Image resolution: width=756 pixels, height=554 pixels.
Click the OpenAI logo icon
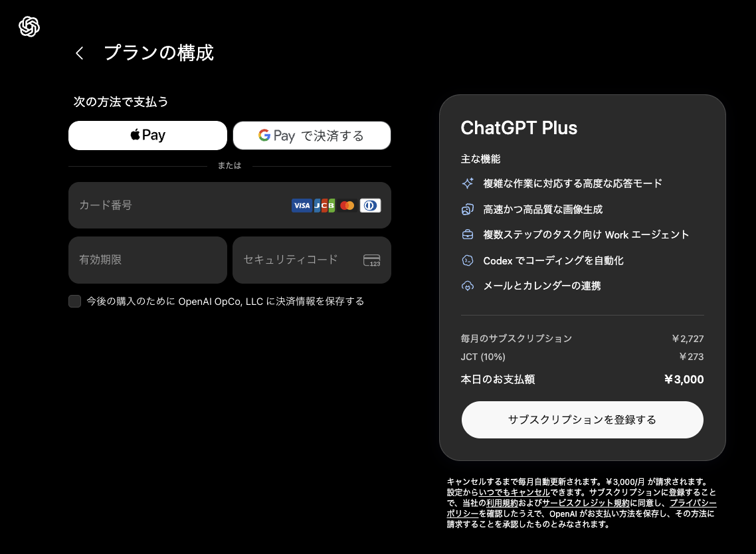pyautogui.click(x=29, y=27)
